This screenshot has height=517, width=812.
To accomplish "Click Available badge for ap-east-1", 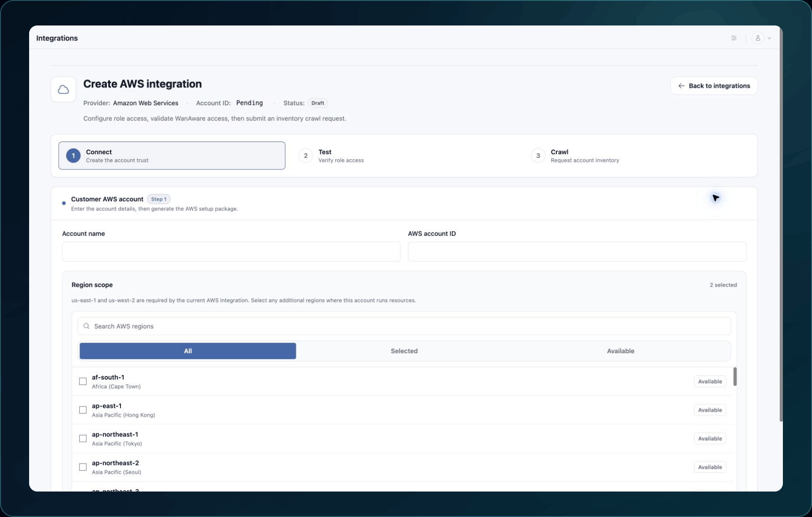I will click(x=710, y=410).
